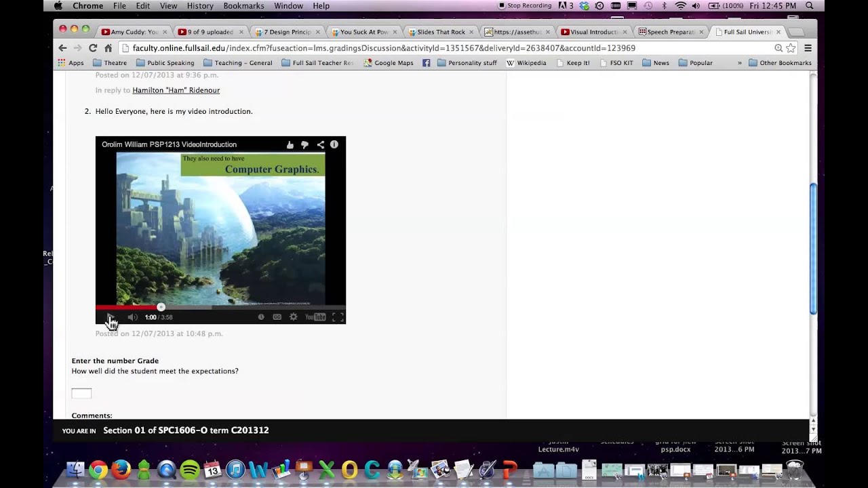
Task: Click Stop Recording in menu bar
Action: click(525, 5)
